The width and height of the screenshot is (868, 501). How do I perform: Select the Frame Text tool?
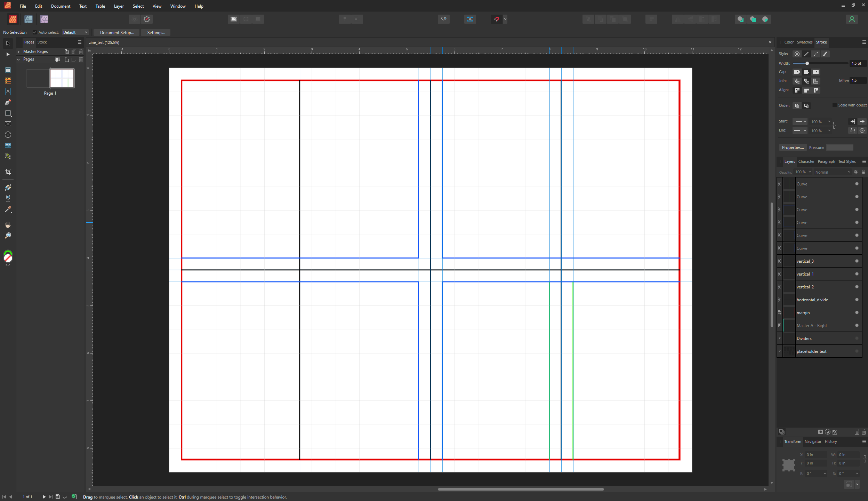8,70
